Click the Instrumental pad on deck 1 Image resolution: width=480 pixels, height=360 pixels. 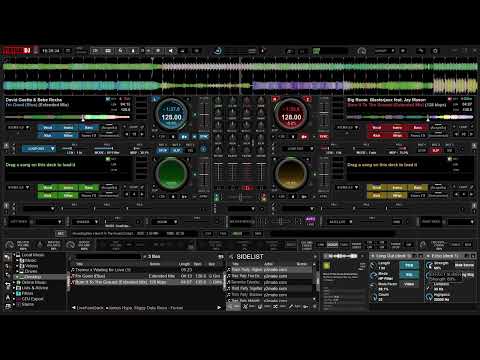(x=109, y=135)
